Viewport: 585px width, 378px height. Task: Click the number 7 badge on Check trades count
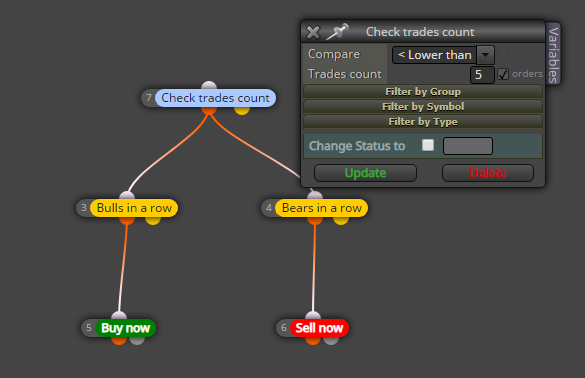[x=148, y=98]
